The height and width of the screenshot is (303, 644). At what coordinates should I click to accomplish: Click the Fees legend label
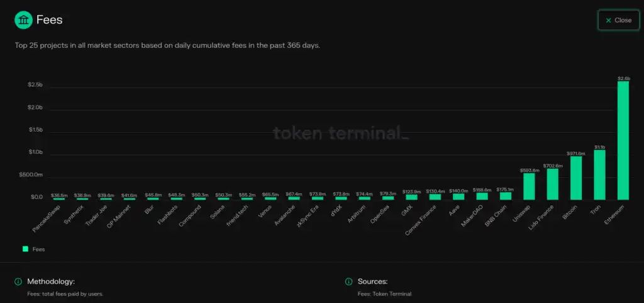pos(38,249)
